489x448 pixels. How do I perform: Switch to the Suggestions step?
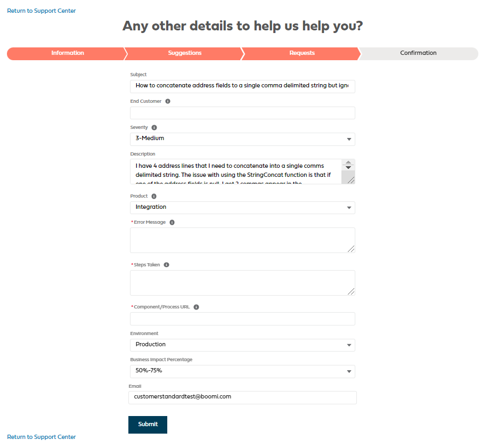point(185,53)
